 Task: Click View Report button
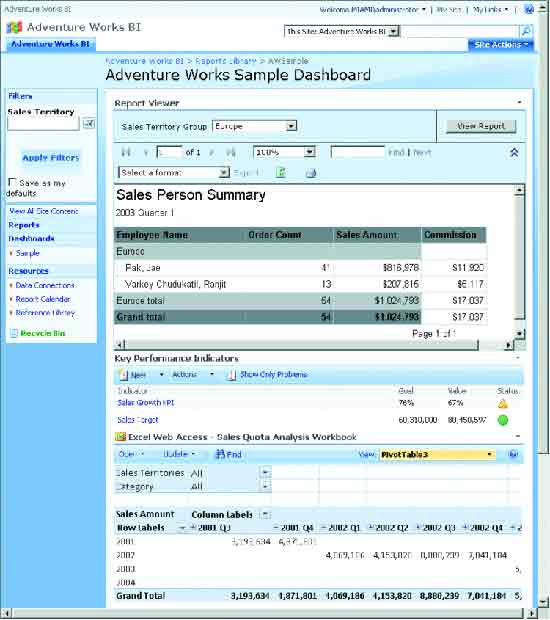(x=481, y=126)
